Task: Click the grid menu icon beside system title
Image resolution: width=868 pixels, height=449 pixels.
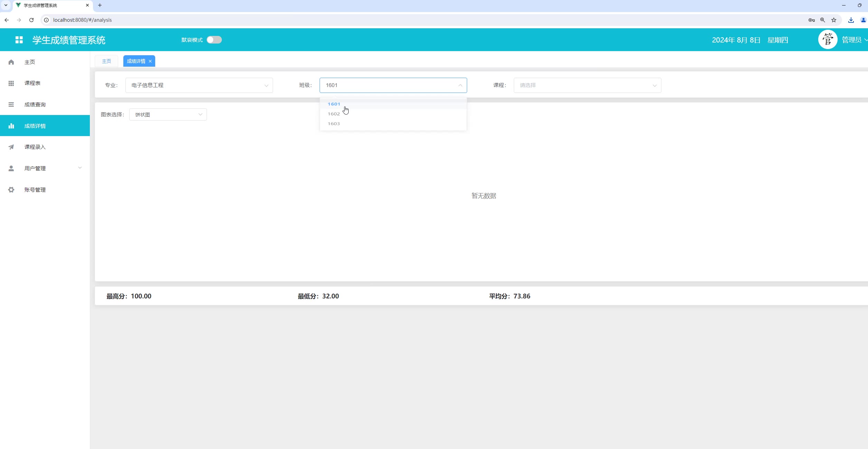Action: tap(19, 40)
